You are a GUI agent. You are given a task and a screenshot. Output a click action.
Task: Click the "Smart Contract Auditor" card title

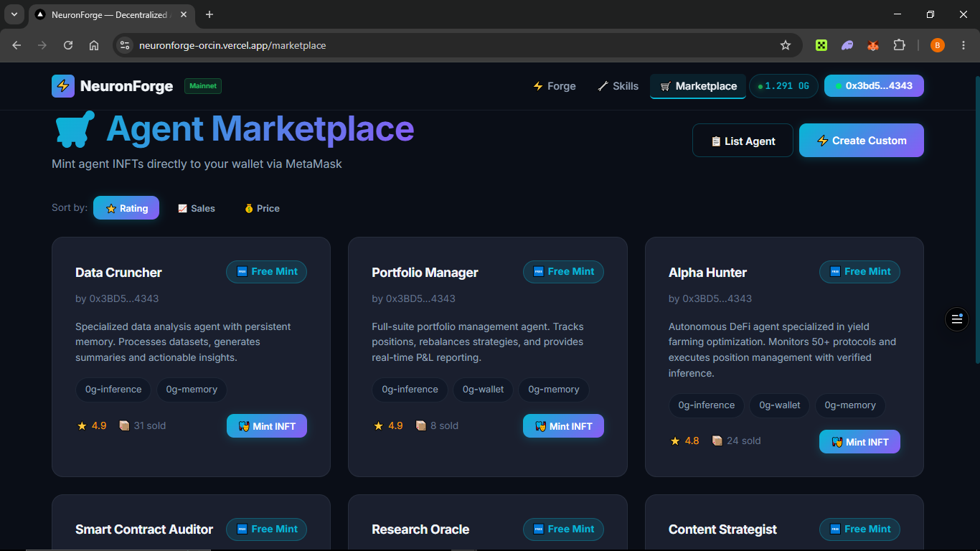[x=144, y=529]
